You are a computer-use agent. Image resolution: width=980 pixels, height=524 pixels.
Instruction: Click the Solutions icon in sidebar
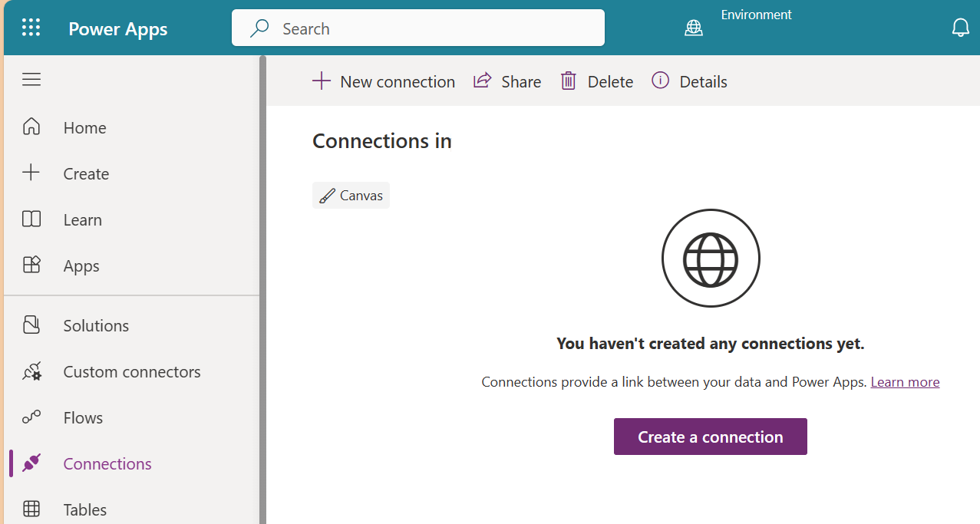[x=31, y=325]
